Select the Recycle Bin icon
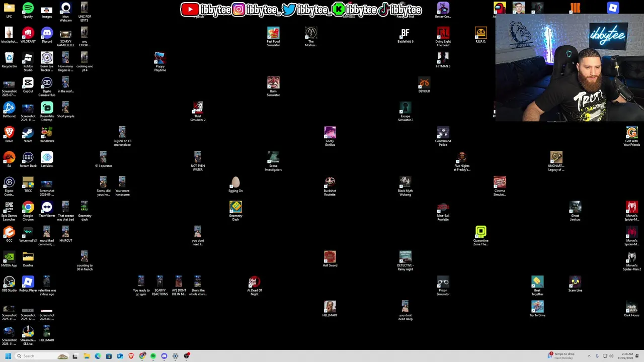The height and width of the screenshot is (362, 644). pyautogui.click(x=9, y=60)
